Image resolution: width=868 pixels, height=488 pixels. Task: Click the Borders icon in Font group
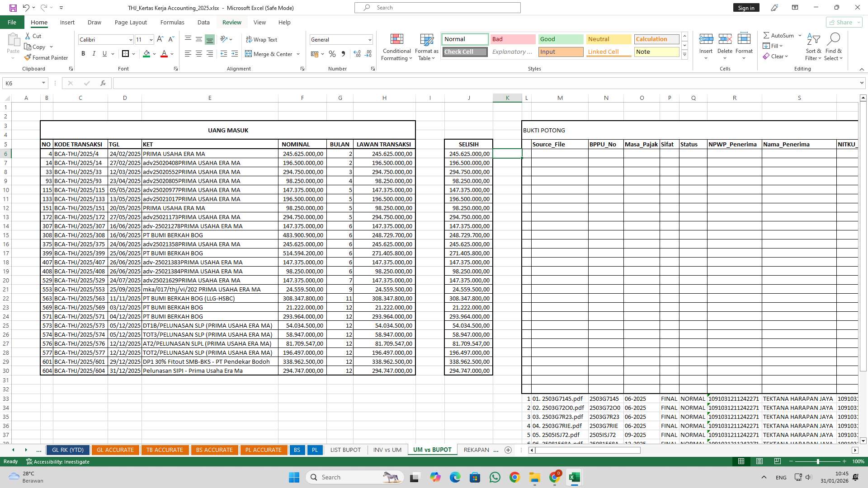(x=126, y=54)
